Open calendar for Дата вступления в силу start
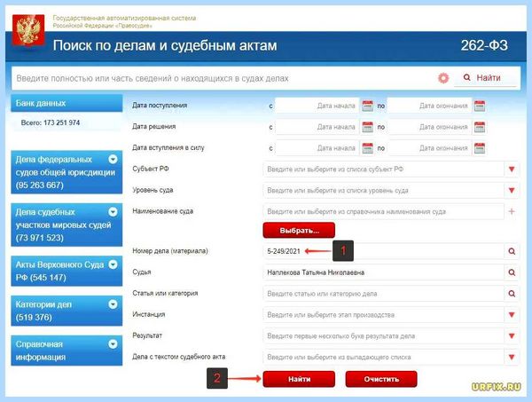 [367, 148]
